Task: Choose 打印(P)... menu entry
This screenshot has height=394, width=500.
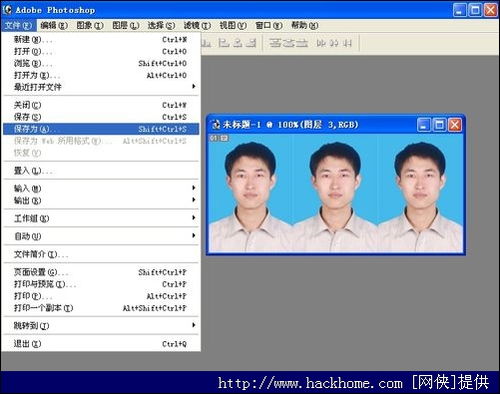Action: (101, 296)
